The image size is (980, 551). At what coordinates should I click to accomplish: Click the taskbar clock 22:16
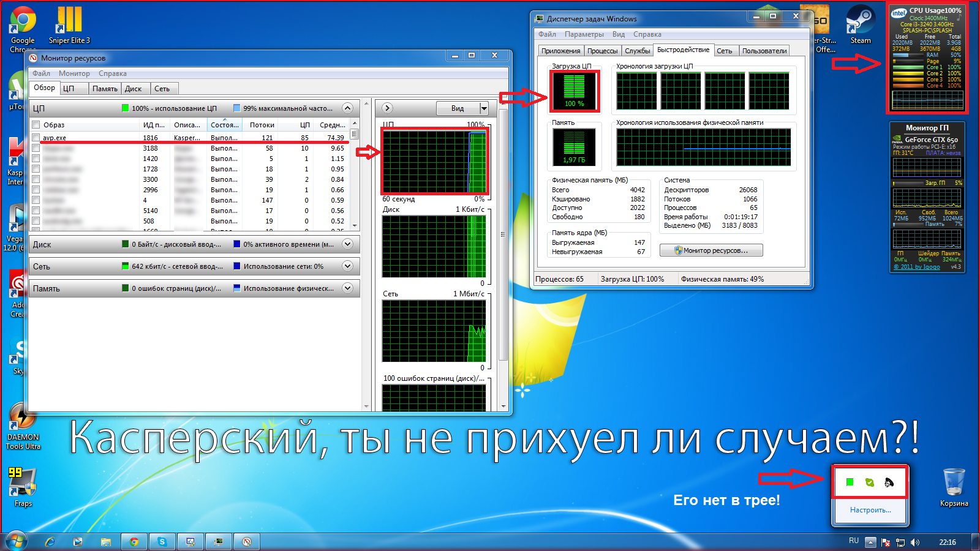[948, 542]
